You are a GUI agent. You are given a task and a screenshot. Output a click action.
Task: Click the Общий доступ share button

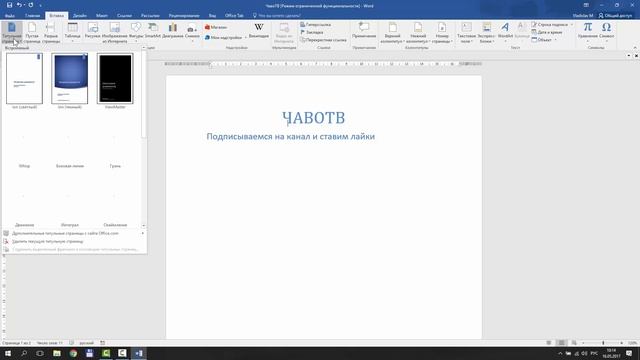point(615,16)
